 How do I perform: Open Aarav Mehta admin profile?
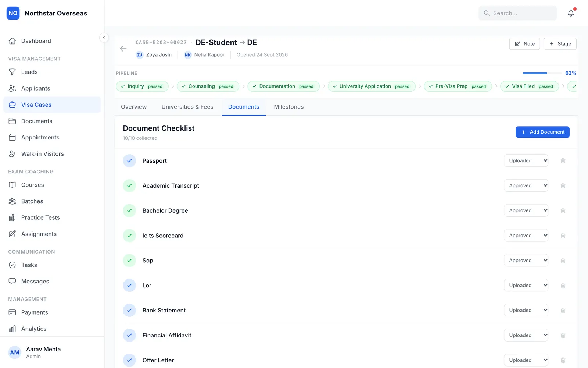point(52,353)
